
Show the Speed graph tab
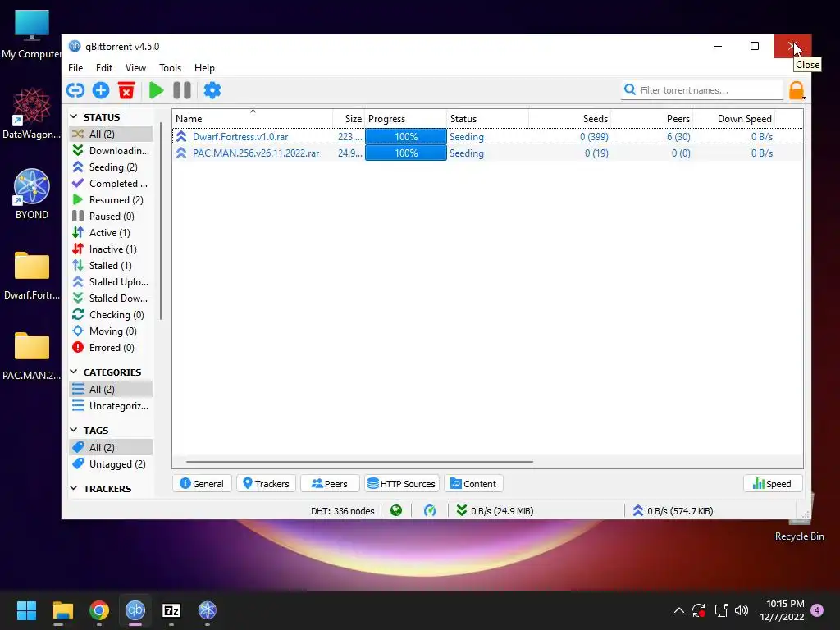[773, 484]
